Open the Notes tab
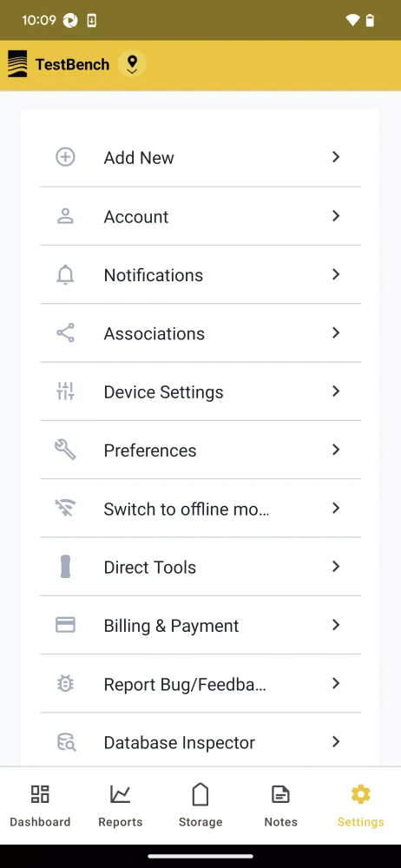 coord(281,806)
